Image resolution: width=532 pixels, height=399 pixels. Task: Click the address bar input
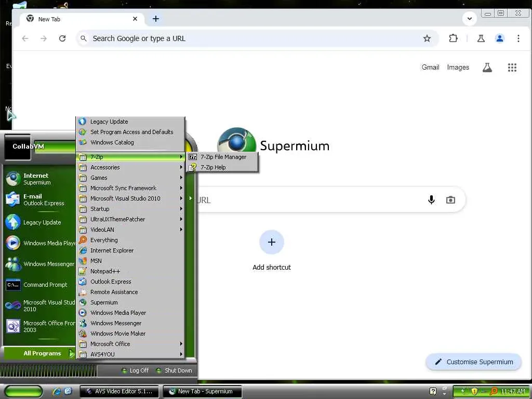pos(256,38)
